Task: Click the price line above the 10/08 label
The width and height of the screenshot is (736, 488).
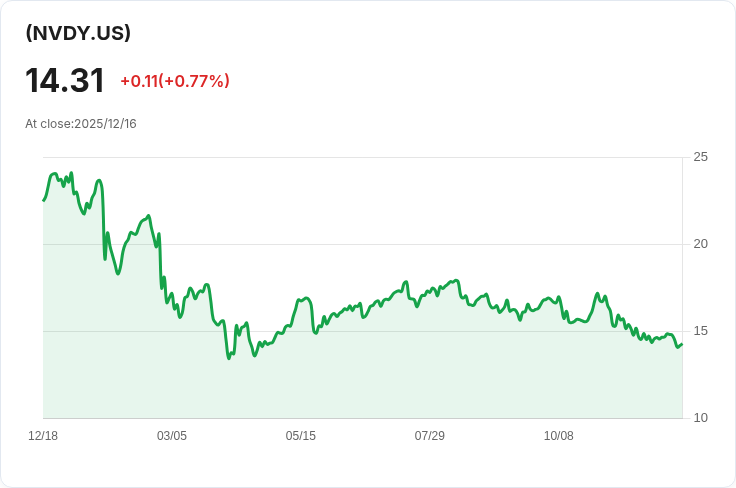Action: pos(559,298)
